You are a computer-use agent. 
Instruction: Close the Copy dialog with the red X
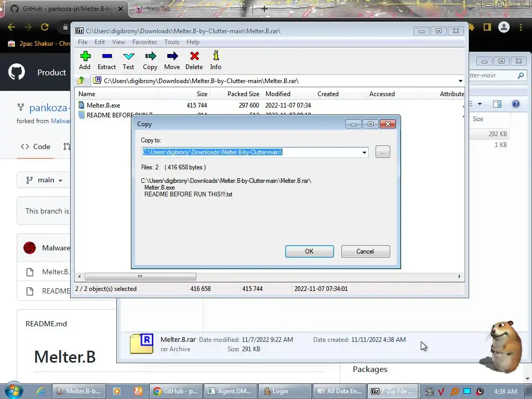click(388, 124)
